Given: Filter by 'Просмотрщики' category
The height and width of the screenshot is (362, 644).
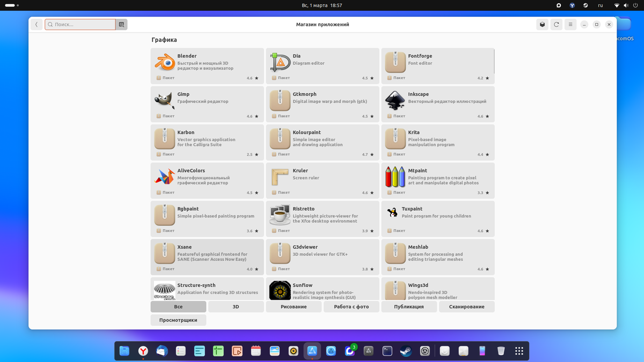Looking at the screenshot, I should tap(178, 320).
